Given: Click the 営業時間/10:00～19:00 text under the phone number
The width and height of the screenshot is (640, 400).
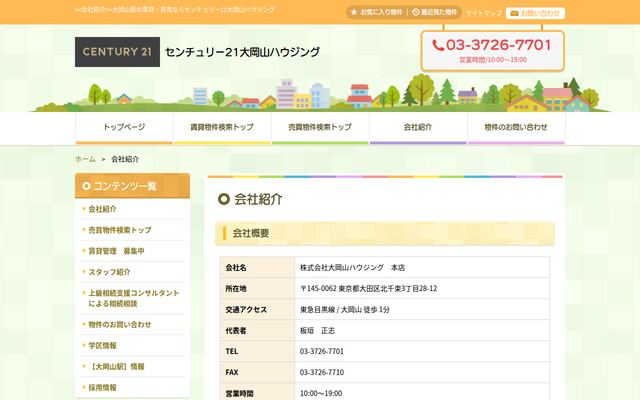Looking at the screenshot, I should (x=493, y=60).
